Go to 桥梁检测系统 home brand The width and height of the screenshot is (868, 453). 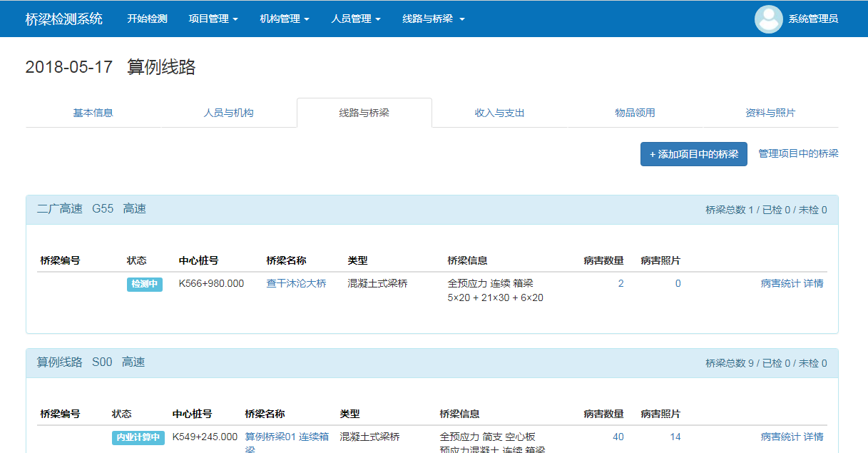(64, 19)
